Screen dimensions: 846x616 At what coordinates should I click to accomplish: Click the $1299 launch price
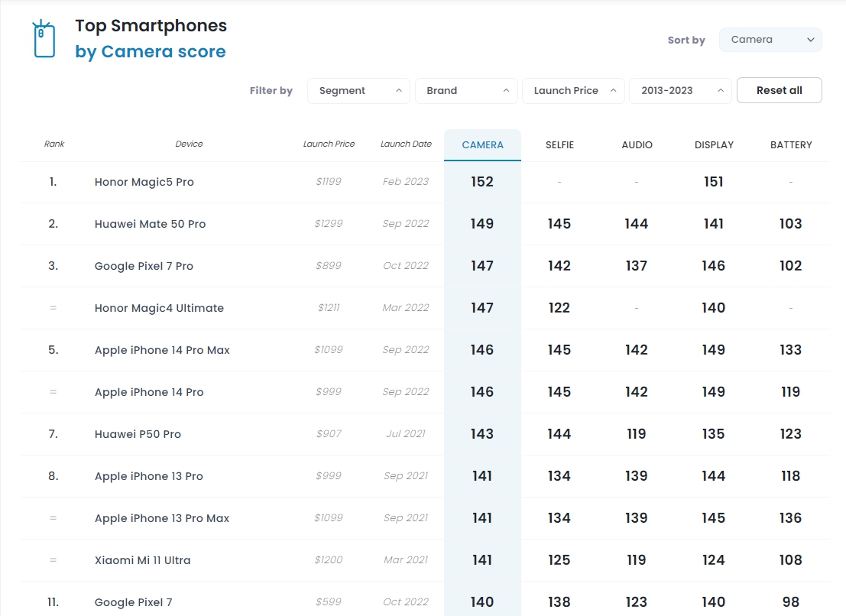[x=329, y=224]
